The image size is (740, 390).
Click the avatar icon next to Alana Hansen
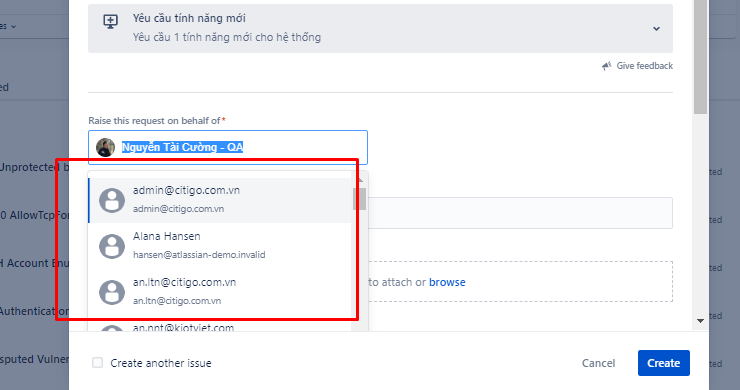coord(112,246)
